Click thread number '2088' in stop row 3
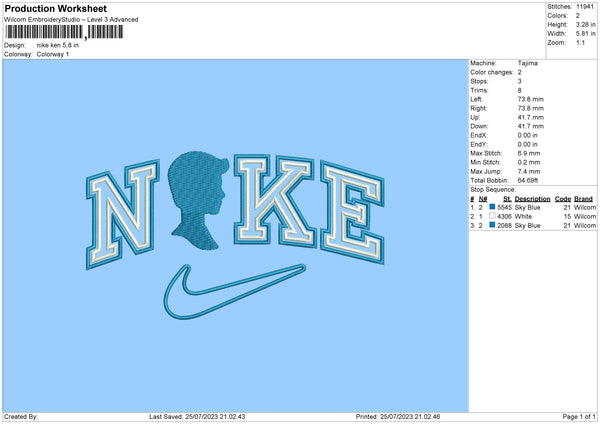The image size is (600, 424). point(504,226)
